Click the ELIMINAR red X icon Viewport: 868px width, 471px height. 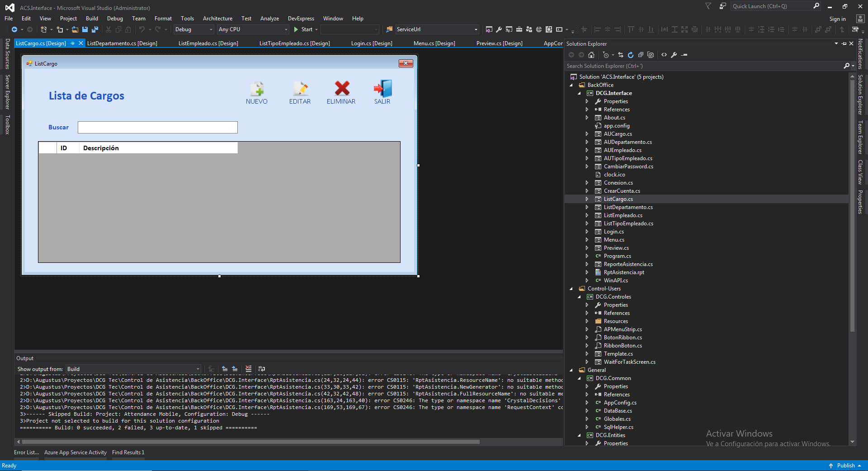(x=342, y=88)
